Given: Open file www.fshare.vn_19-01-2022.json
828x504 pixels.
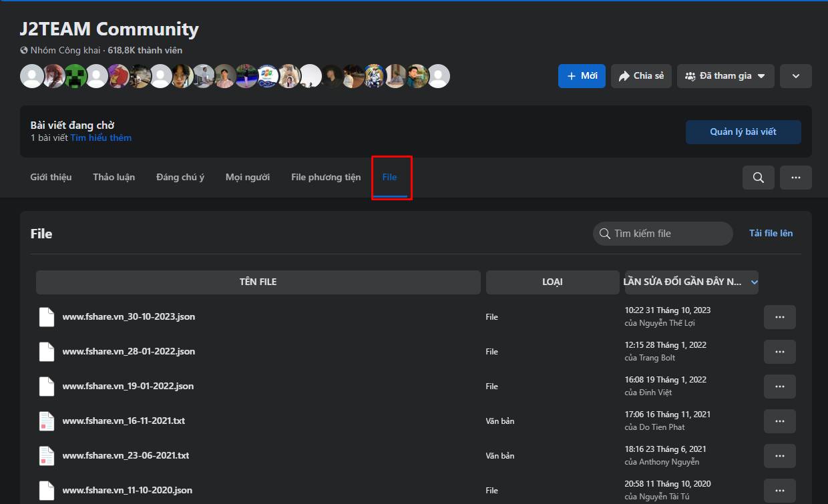Looking at the screenshot, I should (x=128, y=387).
